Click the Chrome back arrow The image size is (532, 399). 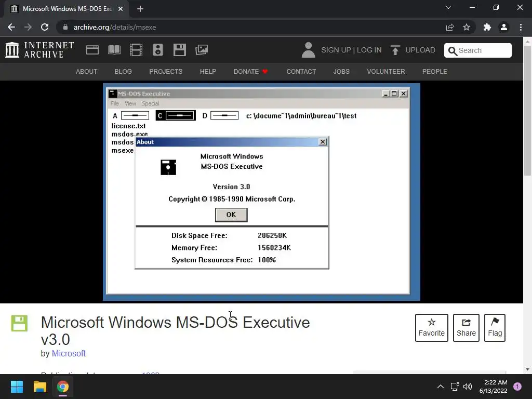pos(11,27)
